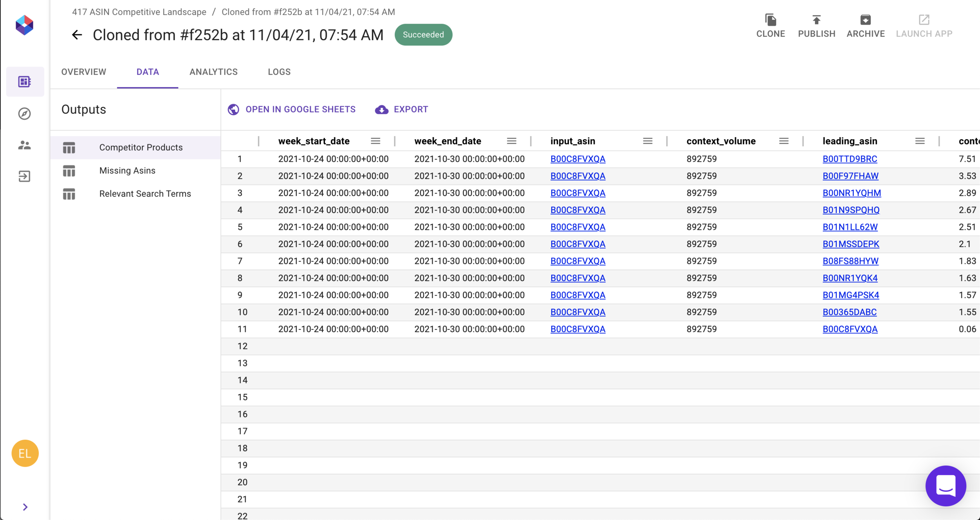Open week_start_date column menu
Image resolution: width=980 pixels, height=520 pixels.
click(x=375, y=141)
